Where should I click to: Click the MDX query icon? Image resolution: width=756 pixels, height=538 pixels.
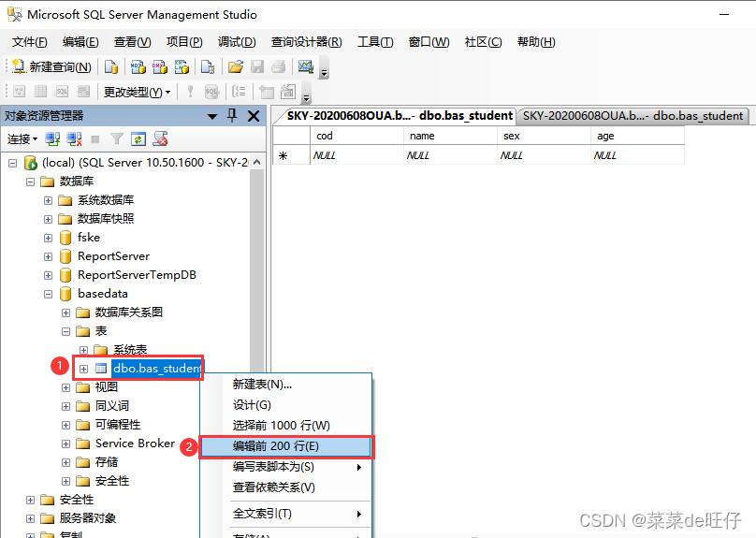(x=138, y=67)
